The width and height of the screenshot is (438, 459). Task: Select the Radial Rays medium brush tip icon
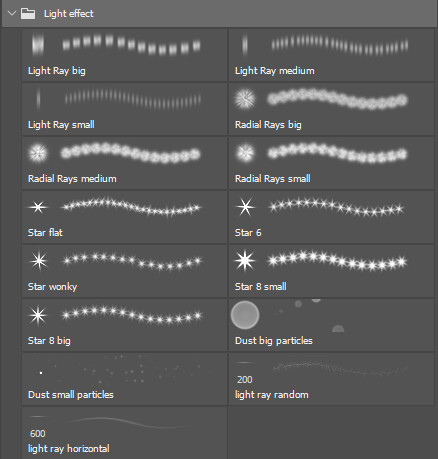[x=38, y=153]
